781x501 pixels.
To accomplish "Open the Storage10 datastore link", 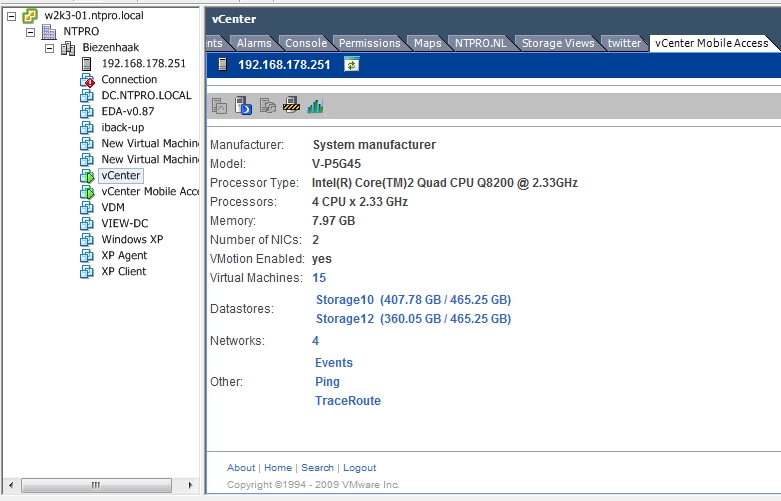I will (413, 300).
